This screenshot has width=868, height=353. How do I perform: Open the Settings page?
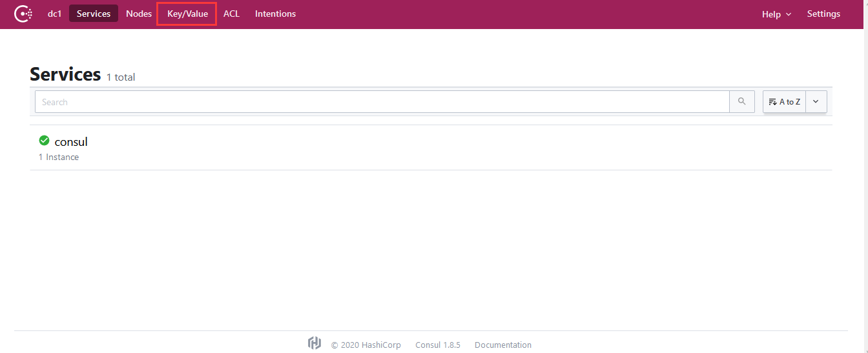tap(823, 14)
